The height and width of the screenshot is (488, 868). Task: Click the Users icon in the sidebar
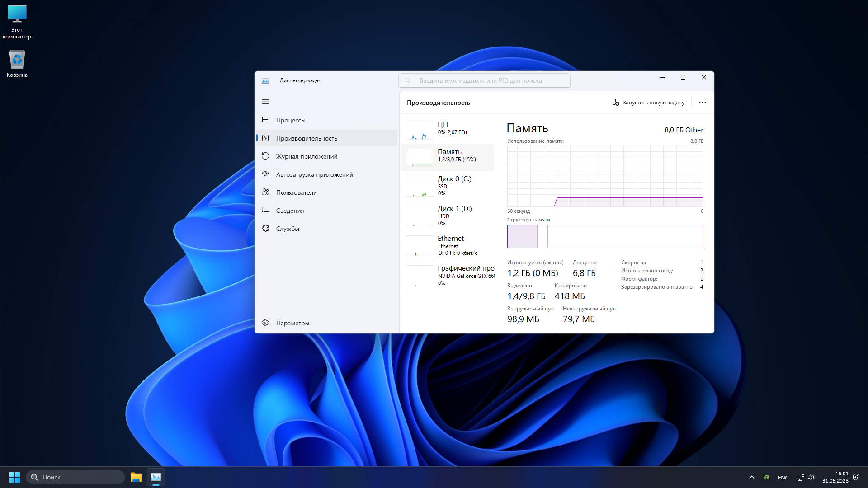point(265,192)
